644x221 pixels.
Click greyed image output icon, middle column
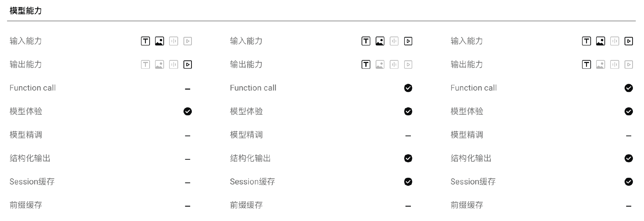pyautogui.click(x=380, y=64)
